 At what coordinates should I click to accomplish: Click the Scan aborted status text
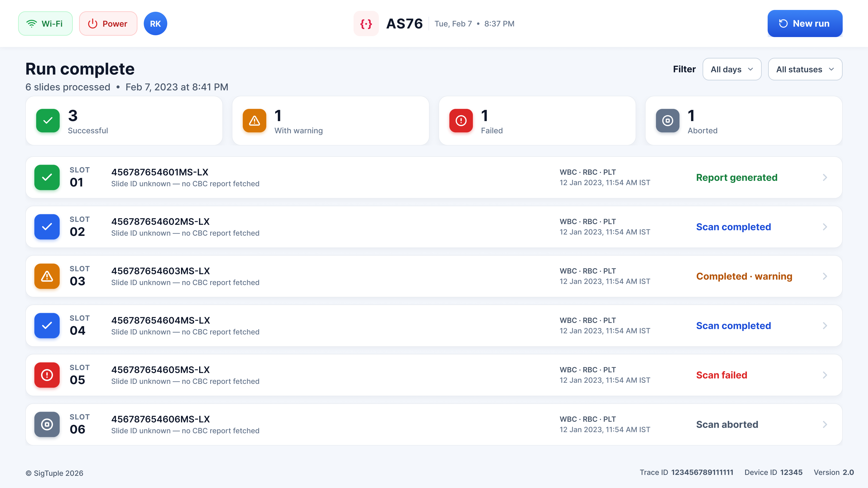[x=727, y=424]
